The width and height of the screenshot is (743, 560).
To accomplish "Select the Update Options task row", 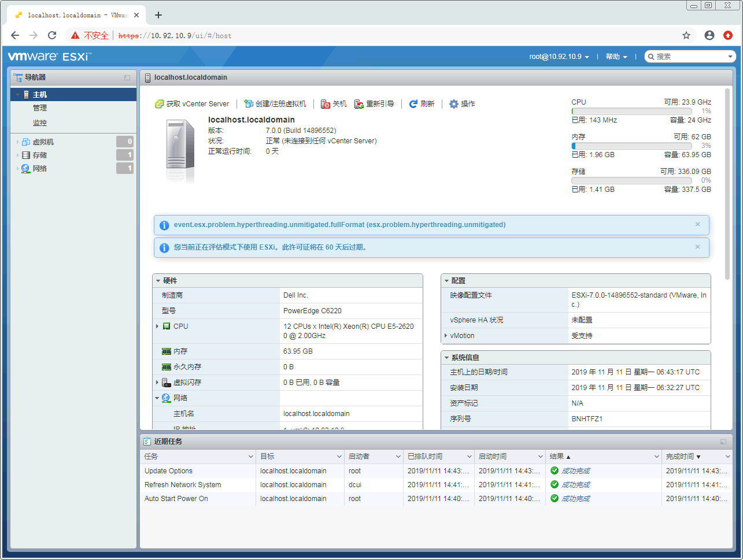I will [x=436, y=471].
